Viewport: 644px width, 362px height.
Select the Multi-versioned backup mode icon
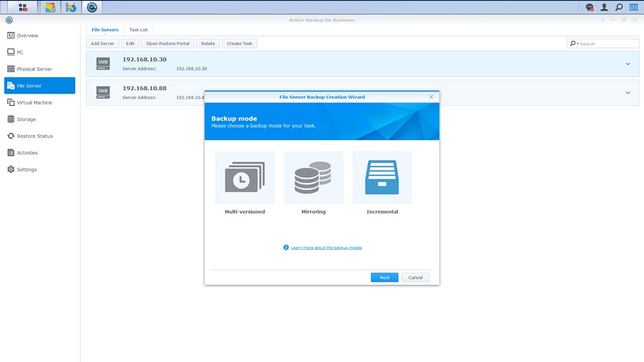tap(245, 177)
